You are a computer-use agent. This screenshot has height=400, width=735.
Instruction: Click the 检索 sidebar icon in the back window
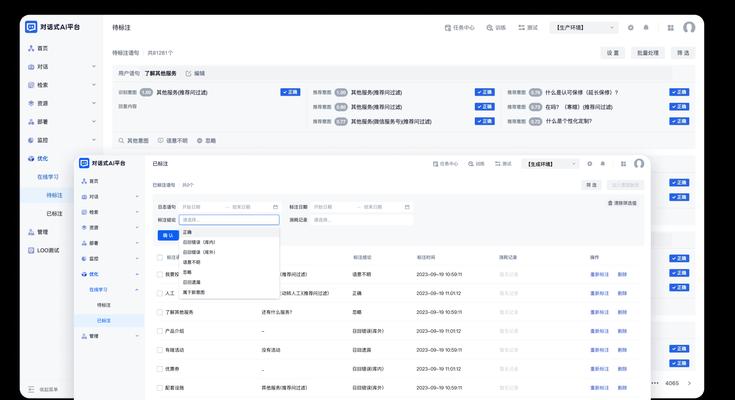coord(31,85)
